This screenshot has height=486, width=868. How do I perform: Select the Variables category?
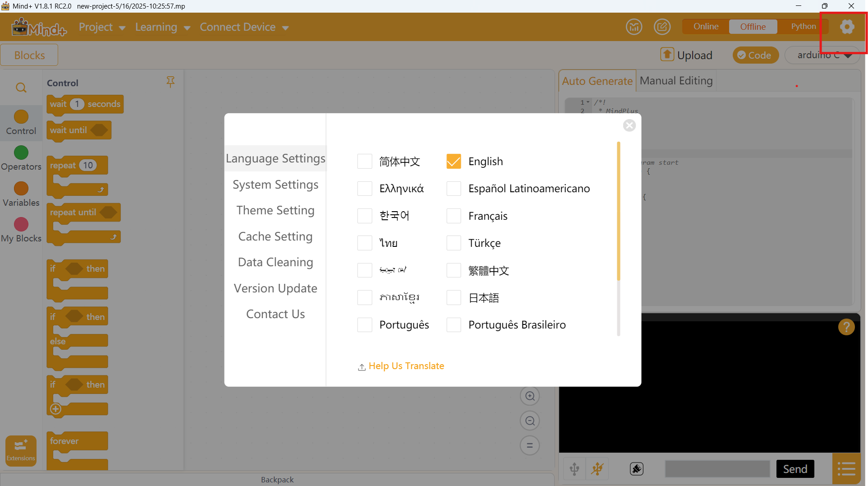coord(21,194)
